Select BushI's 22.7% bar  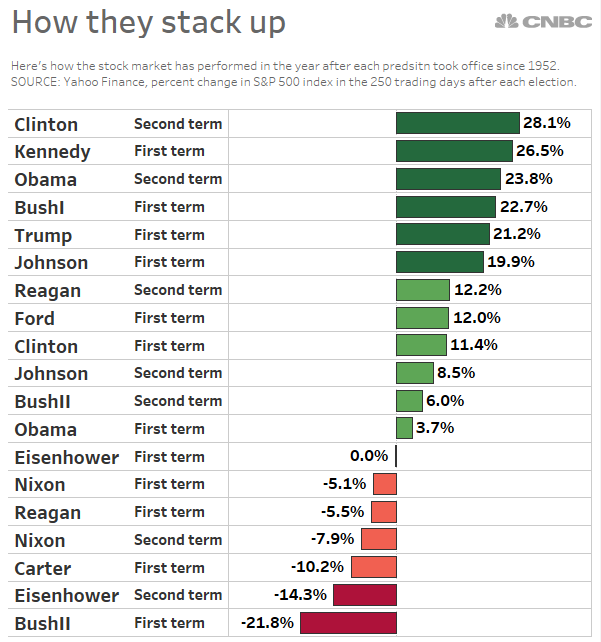click(x=445, y=207)
